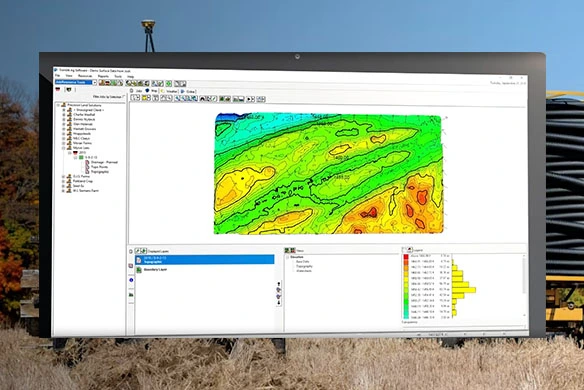Screen dimensions: 584x390
Task: Click the yellow icon in the map toolbar
Action: (x=146, y=98)
